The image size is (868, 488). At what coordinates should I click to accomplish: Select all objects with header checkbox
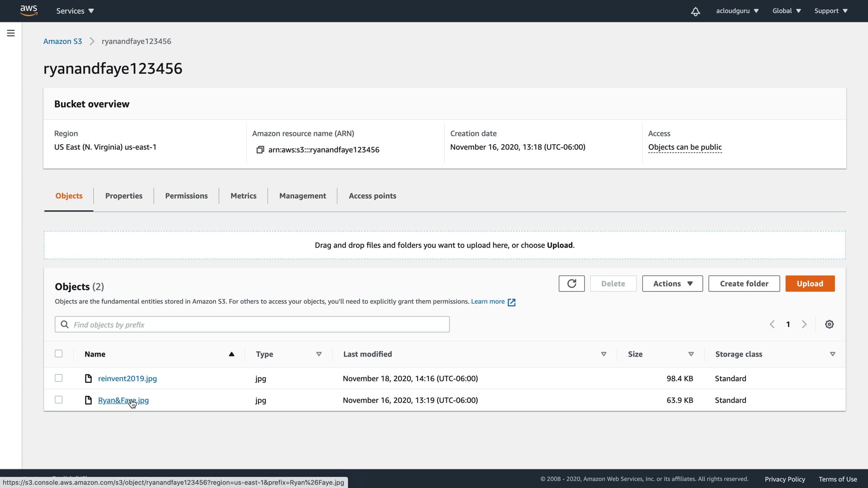point(59,354)
